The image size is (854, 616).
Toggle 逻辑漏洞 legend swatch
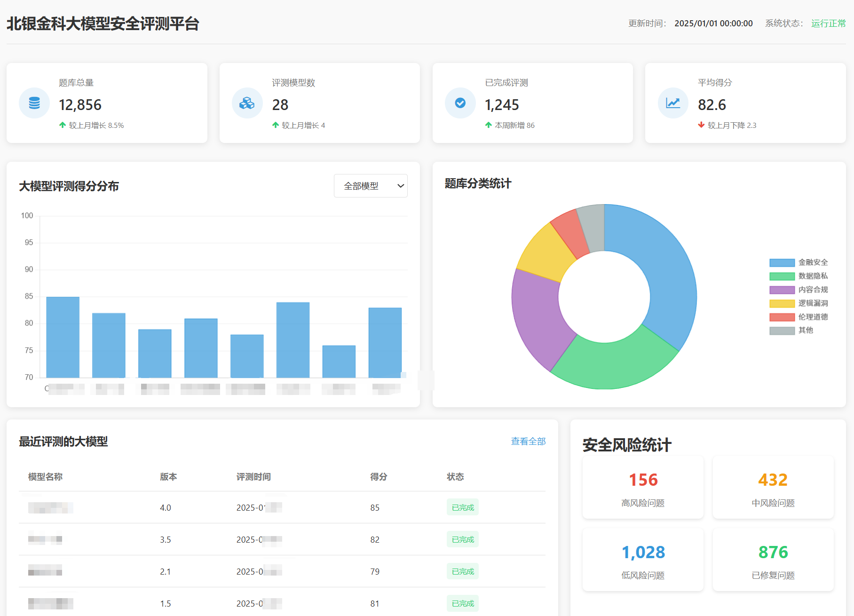[x=782, y=303]
